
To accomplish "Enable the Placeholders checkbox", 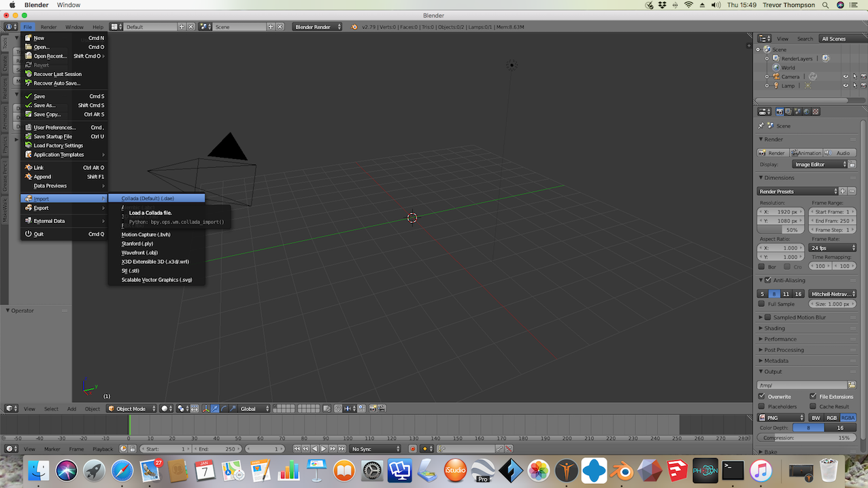I will pyautogui.click(x=762, y=406).
